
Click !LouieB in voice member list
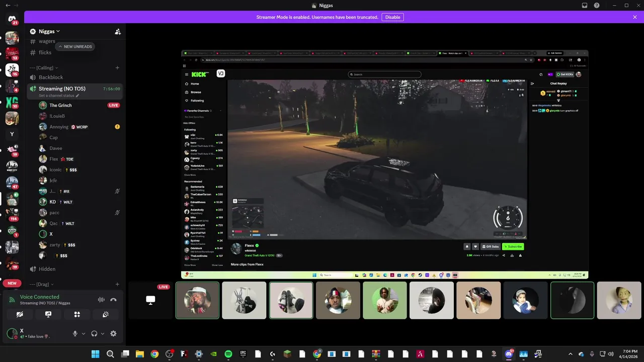point(57,116)
